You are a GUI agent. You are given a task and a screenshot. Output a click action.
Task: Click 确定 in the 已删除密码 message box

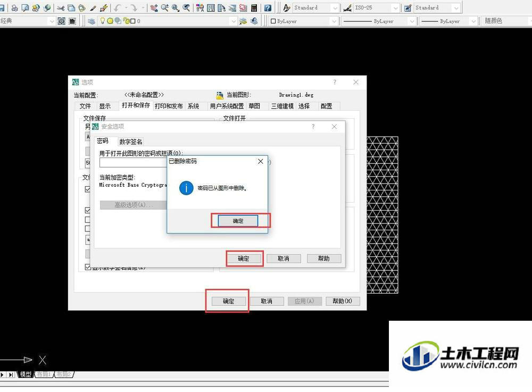coord(238,221)
